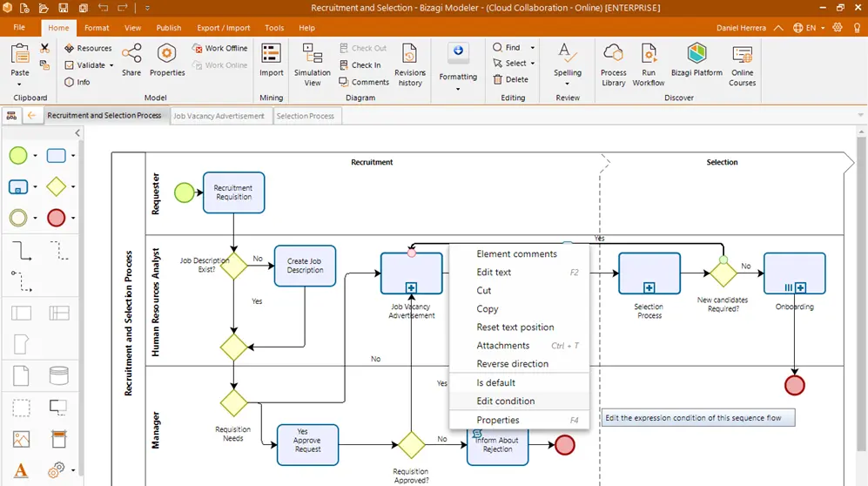Open the Formatting dropdown

(458, 66)
